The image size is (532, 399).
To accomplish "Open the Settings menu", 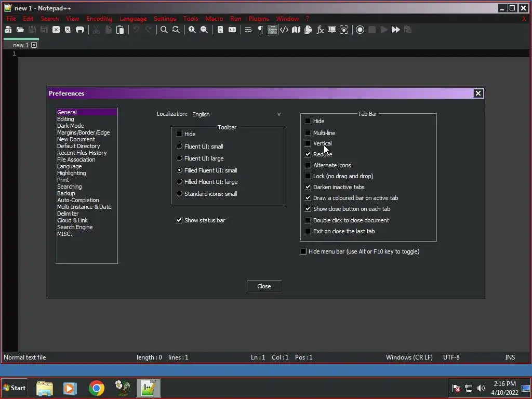I will (x=165, y=19).
